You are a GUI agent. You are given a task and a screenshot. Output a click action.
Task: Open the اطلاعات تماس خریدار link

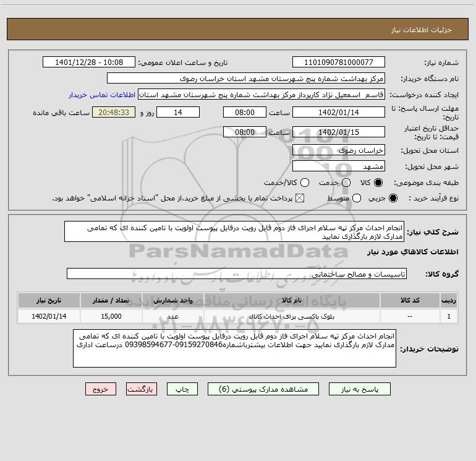[102, 95]
